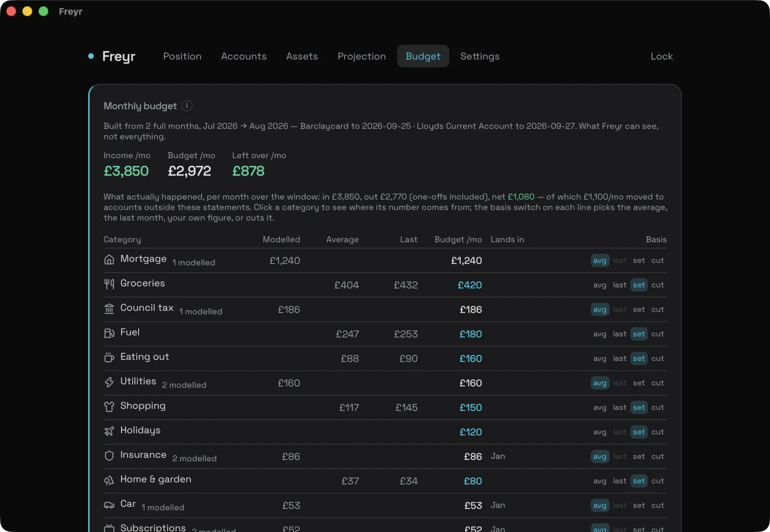Expand the Insurance category row
770x532 pixels.
click(385, 457)
